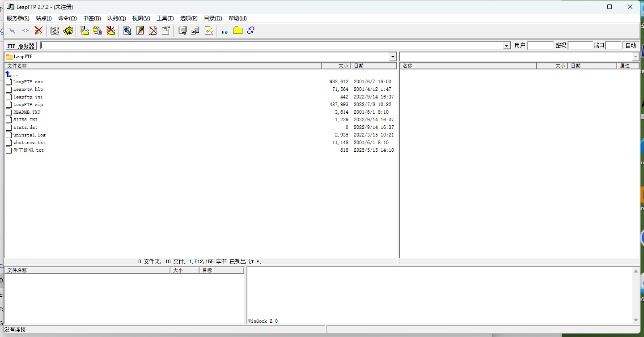Sort local files by 大小 column
644x337 pixels.
[336, 66]
